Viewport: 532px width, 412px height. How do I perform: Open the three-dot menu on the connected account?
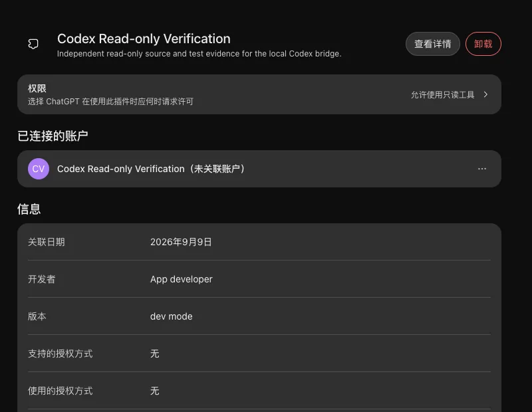(481, 169)
